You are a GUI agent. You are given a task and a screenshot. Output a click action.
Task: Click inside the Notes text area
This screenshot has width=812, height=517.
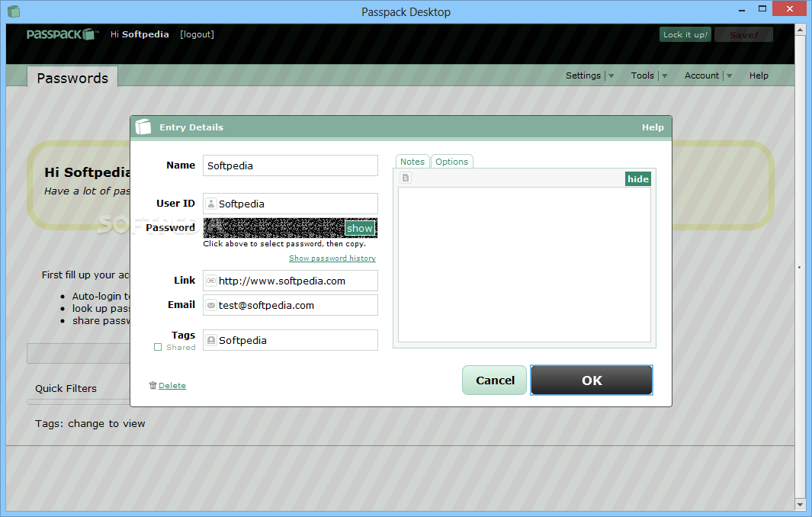pyautogui.click(x=524, y=264)
